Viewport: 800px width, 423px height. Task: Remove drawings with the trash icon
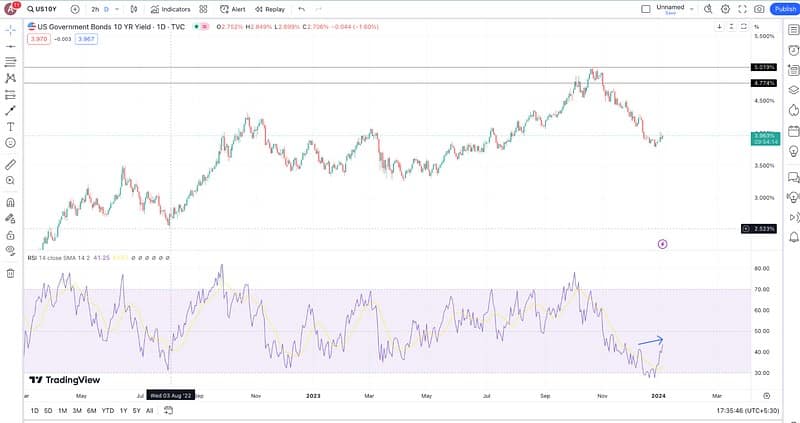[x=10, y=272]
